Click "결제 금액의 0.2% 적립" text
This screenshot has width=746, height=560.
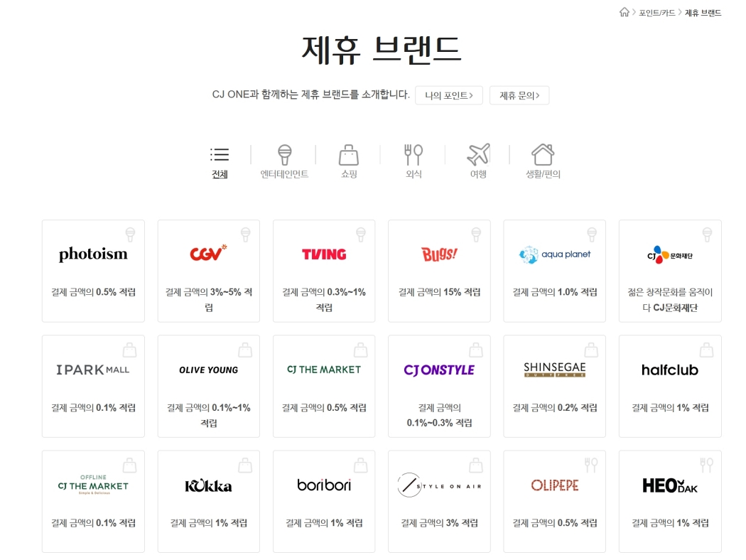click(x=555, y=408)
